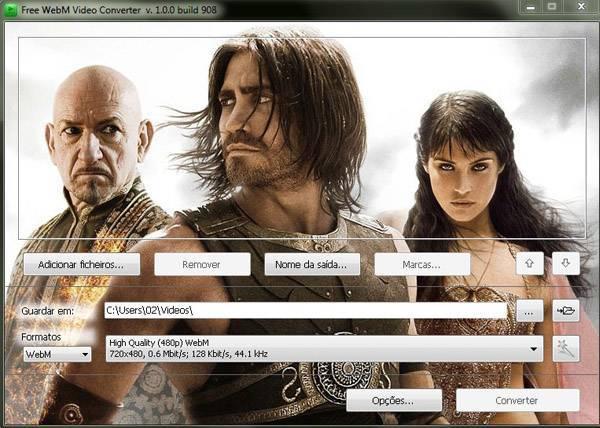Start conversion with Converter button
The width and height of the screenshot is (600, 428).
point(517,400)
